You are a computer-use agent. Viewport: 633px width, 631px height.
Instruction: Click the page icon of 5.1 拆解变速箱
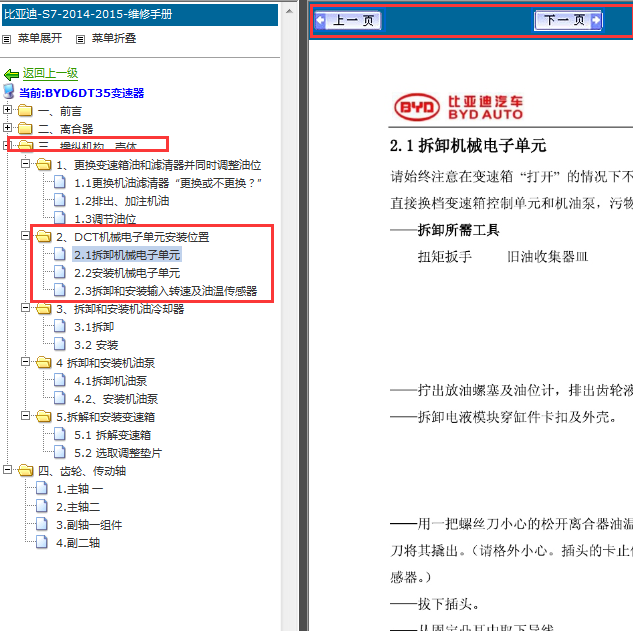(60, 434)
